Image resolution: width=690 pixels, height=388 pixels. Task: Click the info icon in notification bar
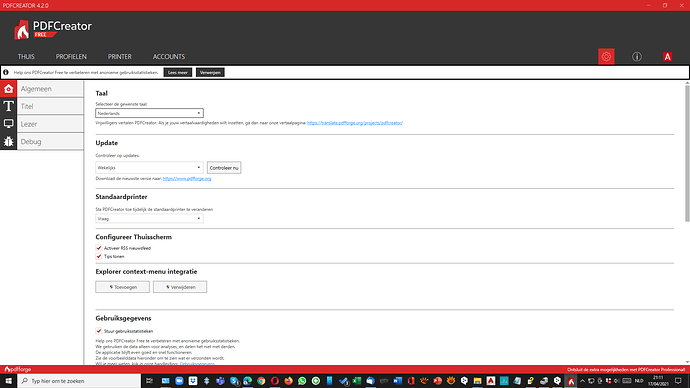(6, 72)
